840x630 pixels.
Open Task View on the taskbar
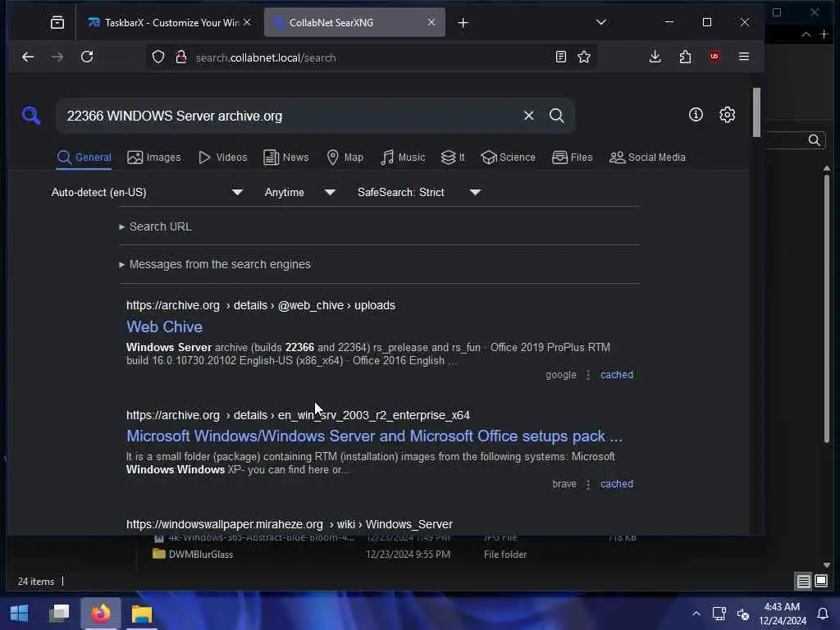(x=59, y=614)
